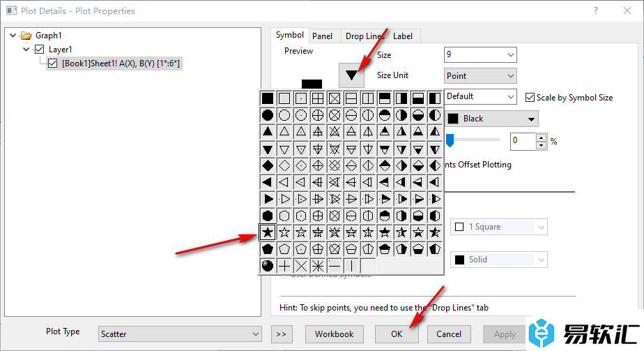
Task: Choose the solid left triangle symbol
Action: (268, 182)
